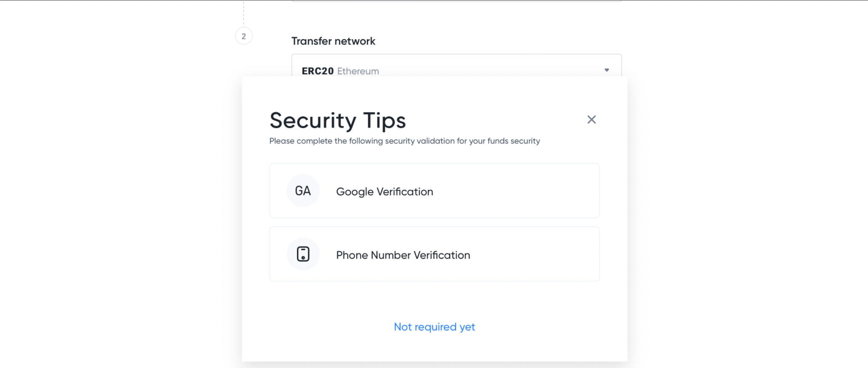
Task: Click the dashed step connector line
Action: click(x=244, y=14)
